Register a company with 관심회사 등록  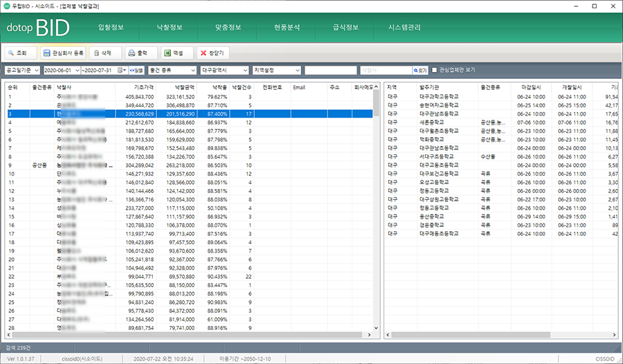pyautogui.click(x=63, y=53)
